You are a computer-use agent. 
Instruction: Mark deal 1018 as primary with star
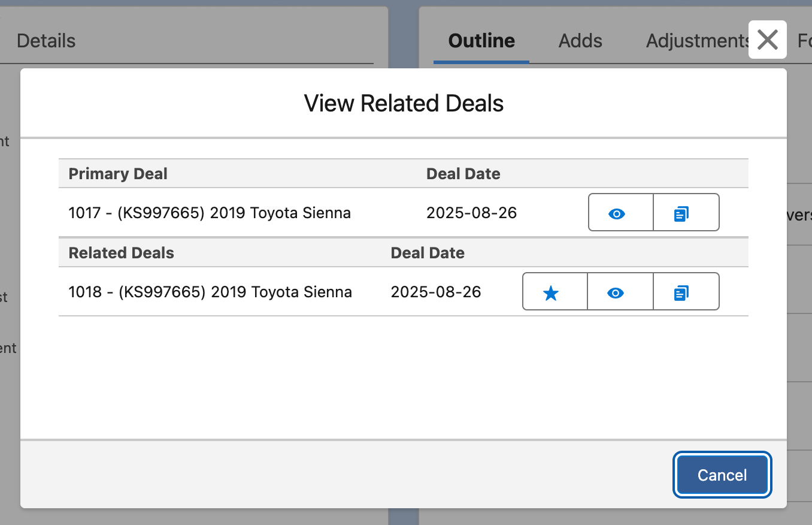tap(555, 292)
